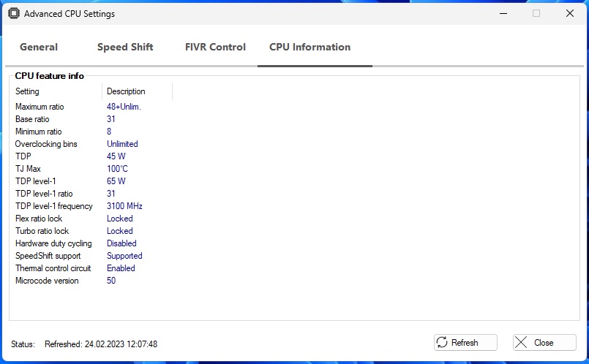Click the SpeedShift support row

coord(48,256)
